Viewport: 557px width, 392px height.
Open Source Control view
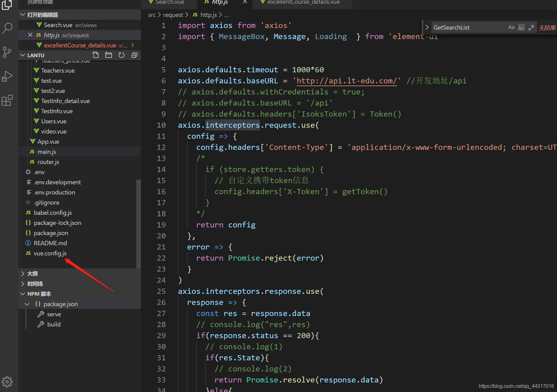[7, 52]
